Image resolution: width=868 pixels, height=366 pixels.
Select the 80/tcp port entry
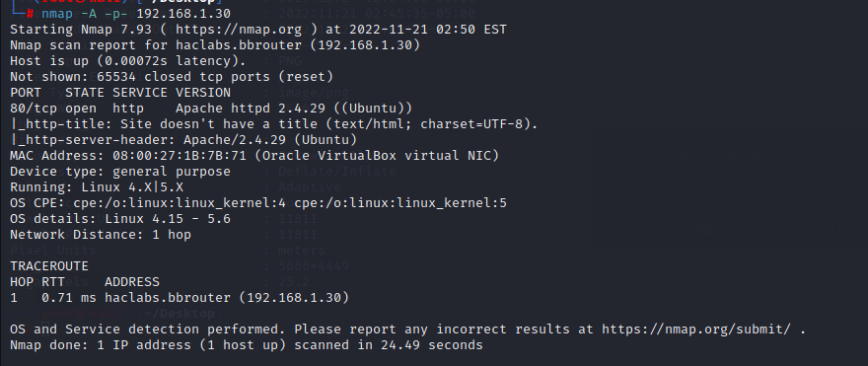point(34,108)
